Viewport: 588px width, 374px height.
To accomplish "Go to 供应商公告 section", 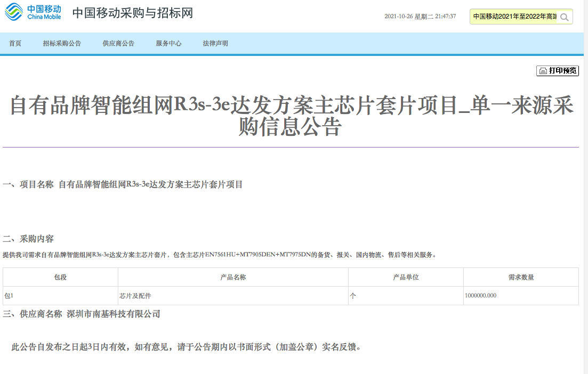I will pos(118,44).
